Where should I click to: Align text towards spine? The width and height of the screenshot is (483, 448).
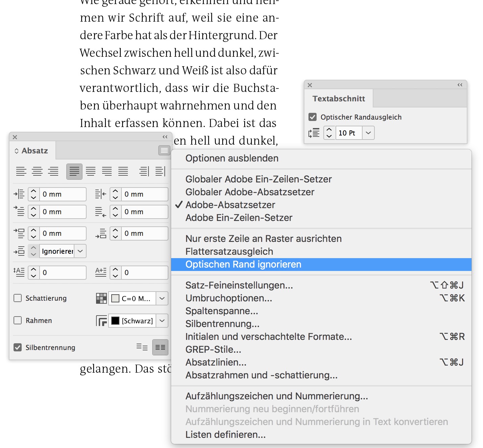[144, 171]
